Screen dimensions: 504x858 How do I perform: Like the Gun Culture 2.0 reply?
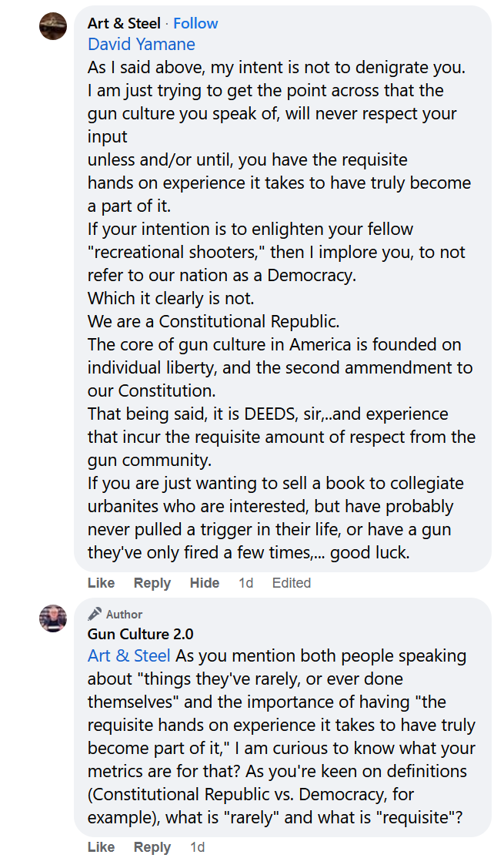point(101,847)
